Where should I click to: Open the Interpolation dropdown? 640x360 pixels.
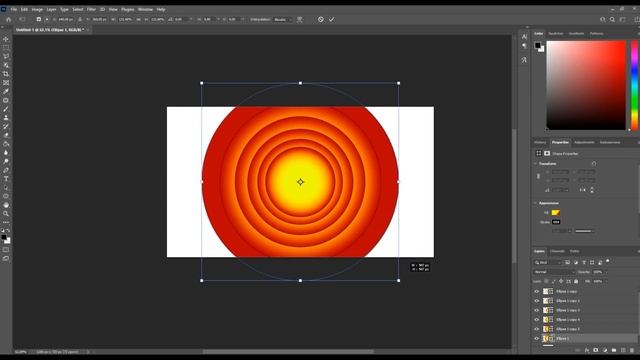click(283, 19)
